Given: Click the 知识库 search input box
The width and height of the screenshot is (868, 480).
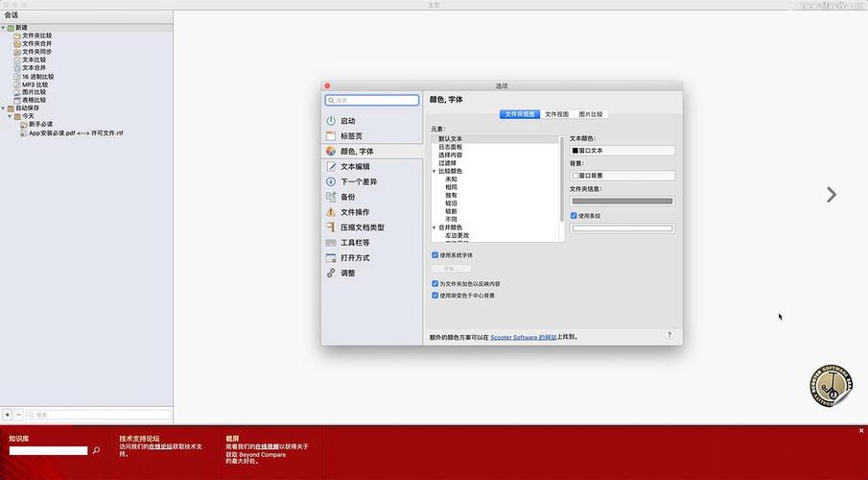Looking at the screenshot, I should pyautogui.click(x=48, y=450).
